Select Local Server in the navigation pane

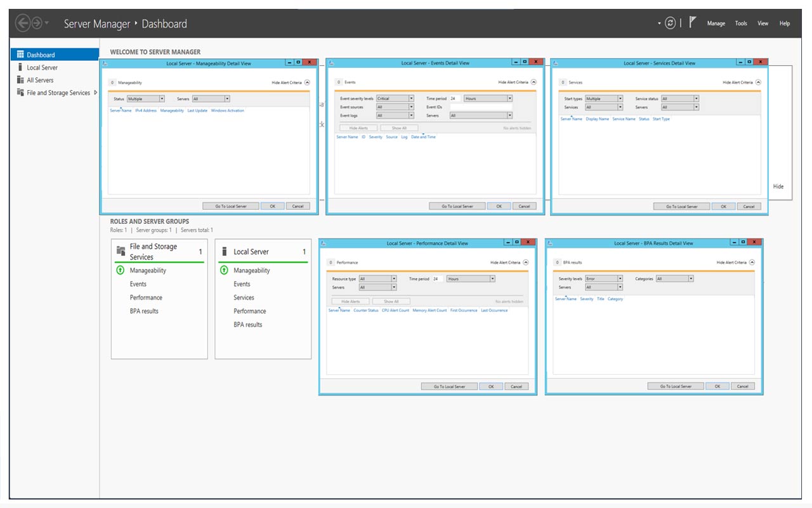click(42, 67)
